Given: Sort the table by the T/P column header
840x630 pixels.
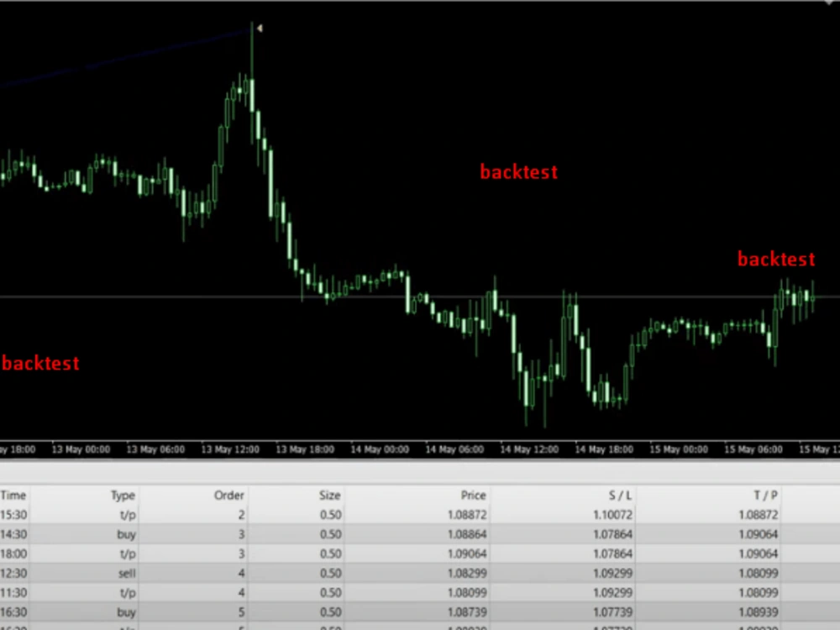Looking at the screenshot, I should pos(766,496).
